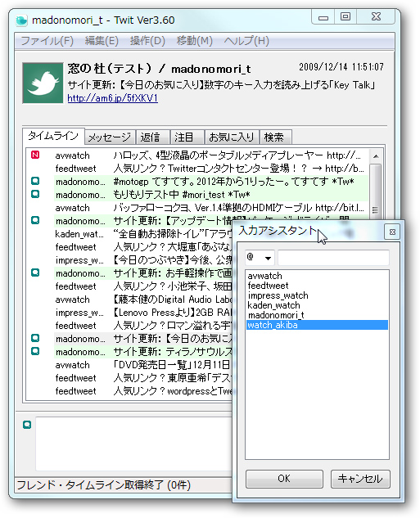Select the feedtweet 東原亜希 row

pyautogui.click(x=130, y=377)
